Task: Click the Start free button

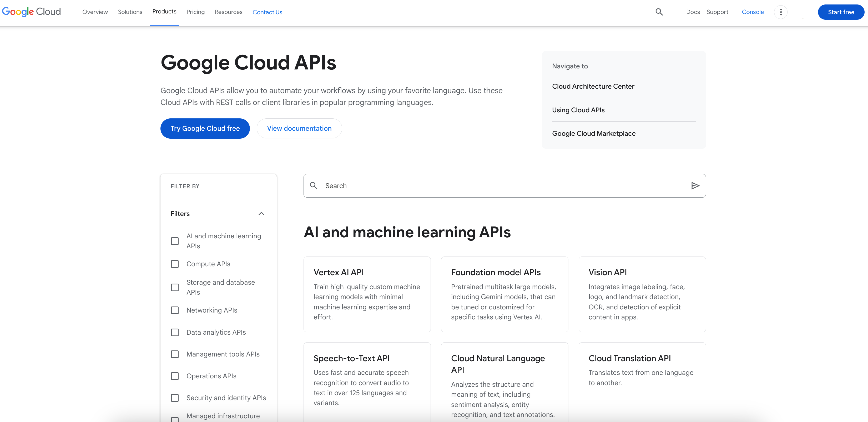Action: (x=841, y=12)
